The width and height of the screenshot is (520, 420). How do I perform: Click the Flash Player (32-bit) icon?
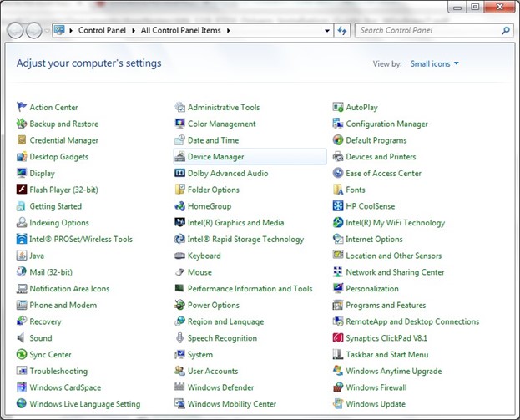(22, 190)
